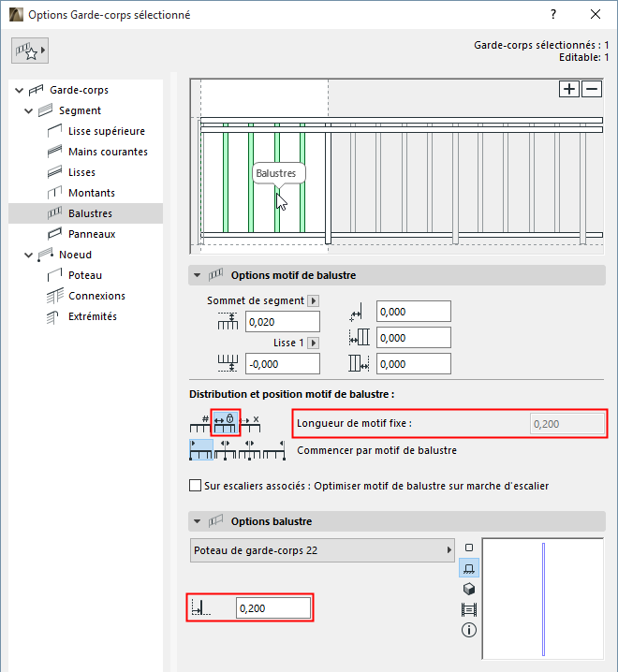The width and height of the screenshot is (618, 672).
Task: Click the top offset field 0,020
Action: pos(283,322)
